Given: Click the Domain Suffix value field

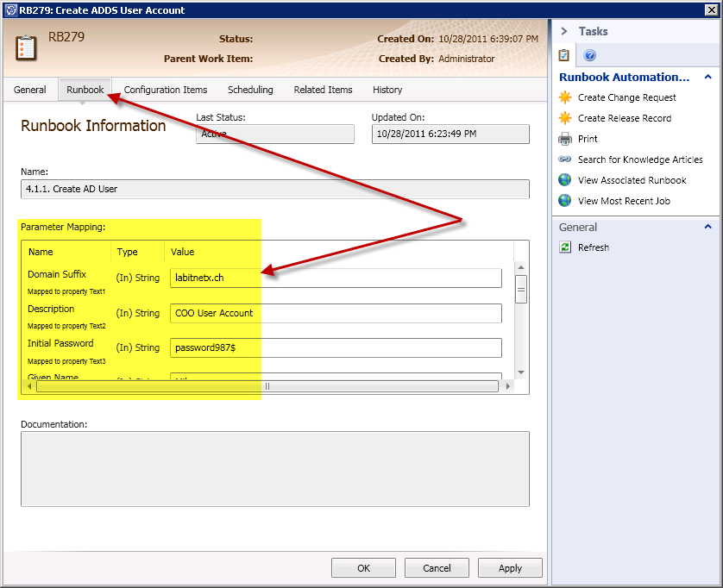Looking at the screenshot, I should tap(336, 278).
